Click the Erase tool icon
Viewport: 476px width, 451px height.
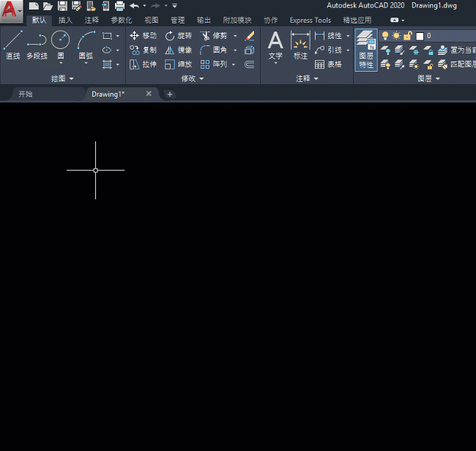coord(250,36)
